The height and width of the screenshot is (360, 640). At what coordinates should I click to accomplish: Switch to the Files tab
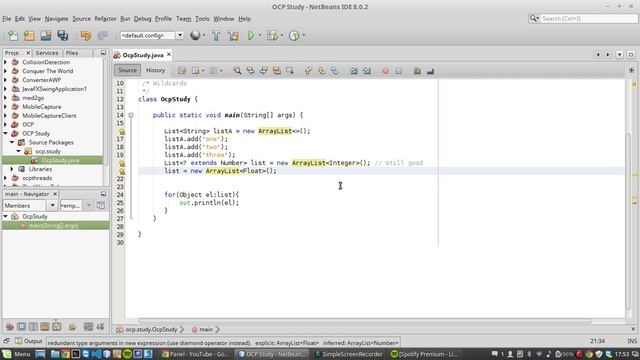72,53
